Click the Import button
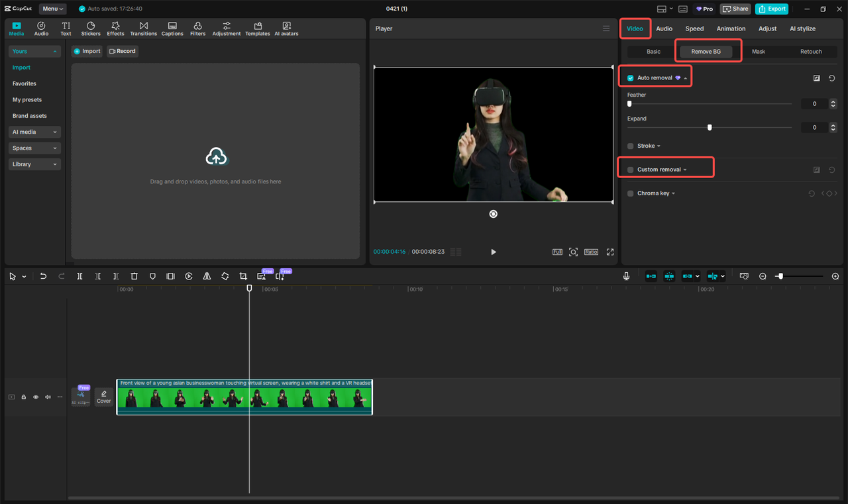The height and width of the screenshot is (504, 848). 87,51
